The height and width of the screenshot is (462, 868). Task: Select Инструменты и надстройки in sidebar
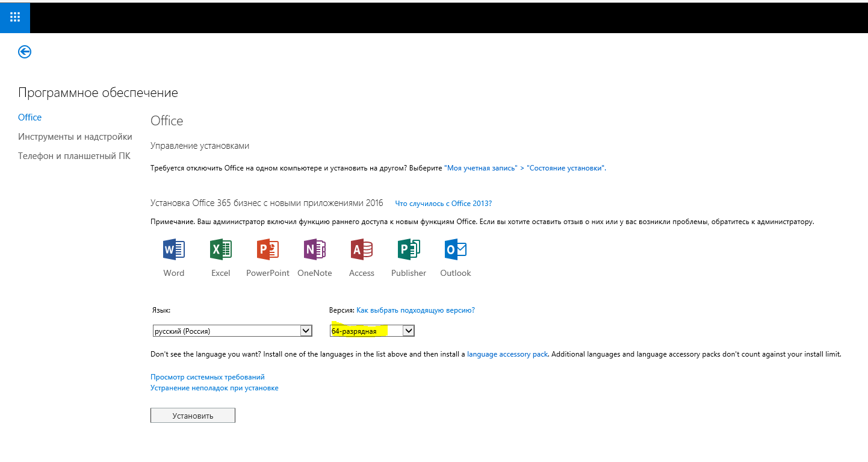coord(75,137)
